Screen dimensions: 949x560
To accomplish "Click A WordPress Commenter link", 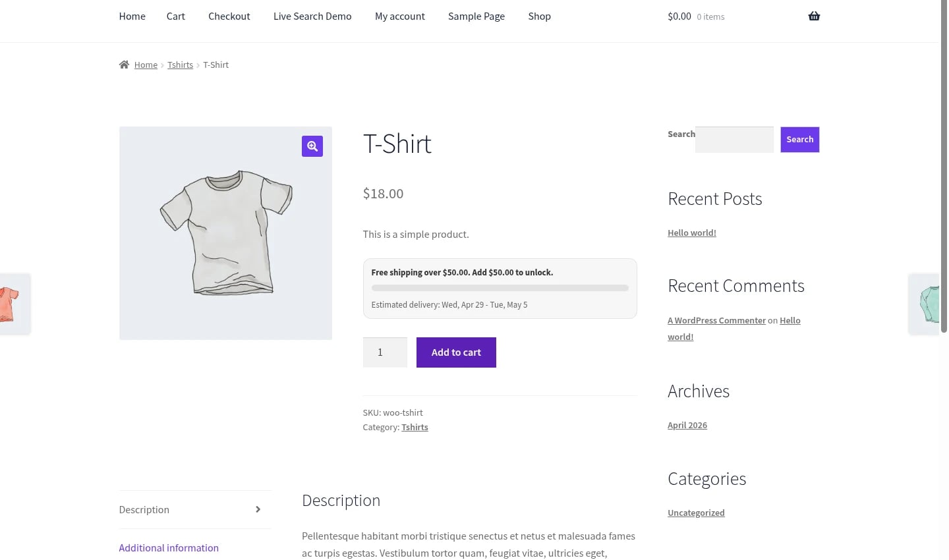I will pos(716,320).
